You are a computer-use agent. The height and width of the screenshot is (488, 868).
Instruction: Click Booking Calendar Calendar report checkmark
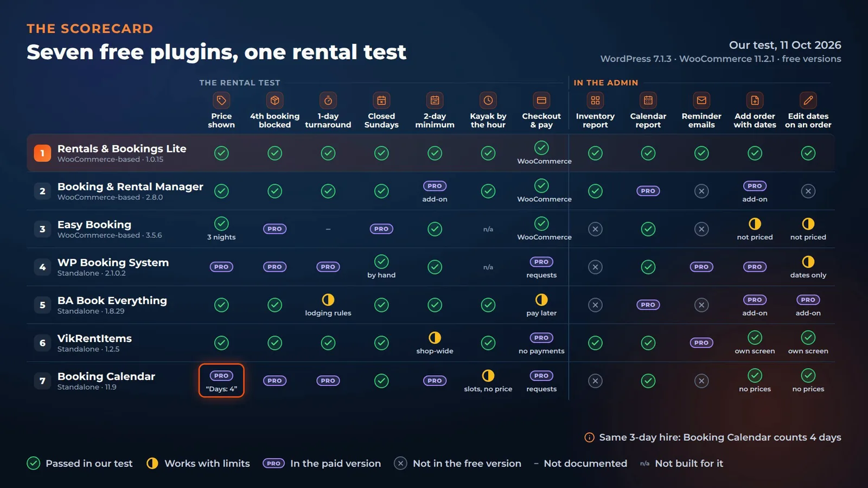pyautogui.click(x=648, y=381)
